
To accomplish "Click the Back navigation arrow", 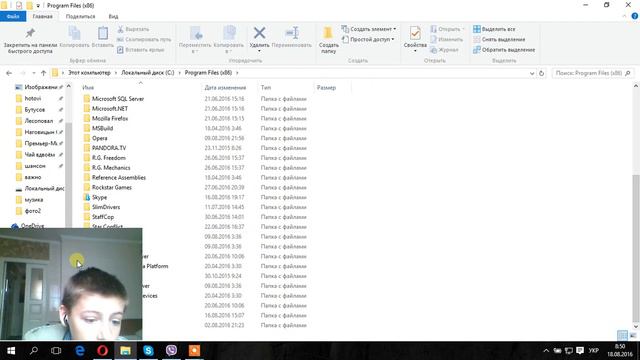I will coord(9,73).
